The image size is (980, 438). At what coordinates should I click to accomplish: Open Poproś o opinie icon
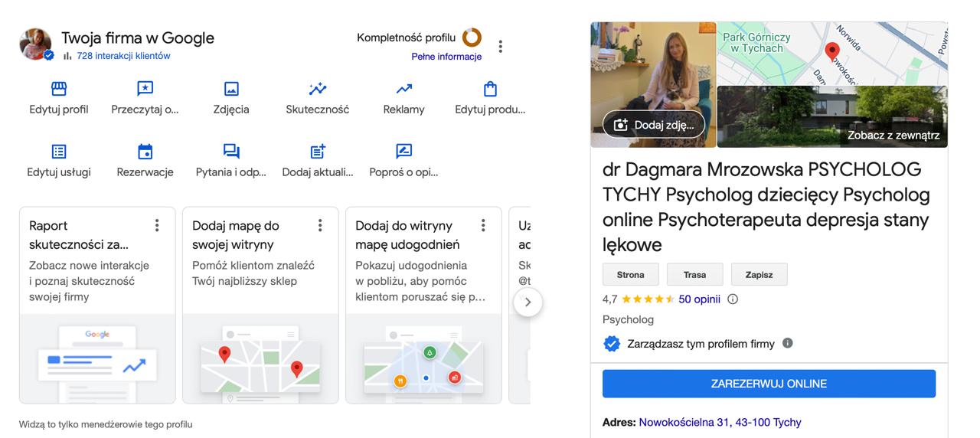[403, 152]
